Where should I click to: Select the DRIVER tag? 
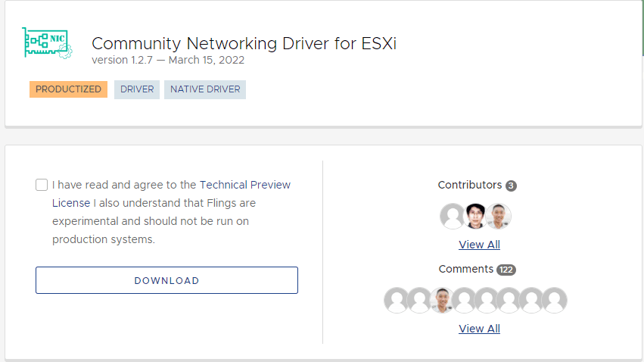(x=137, y=89)
